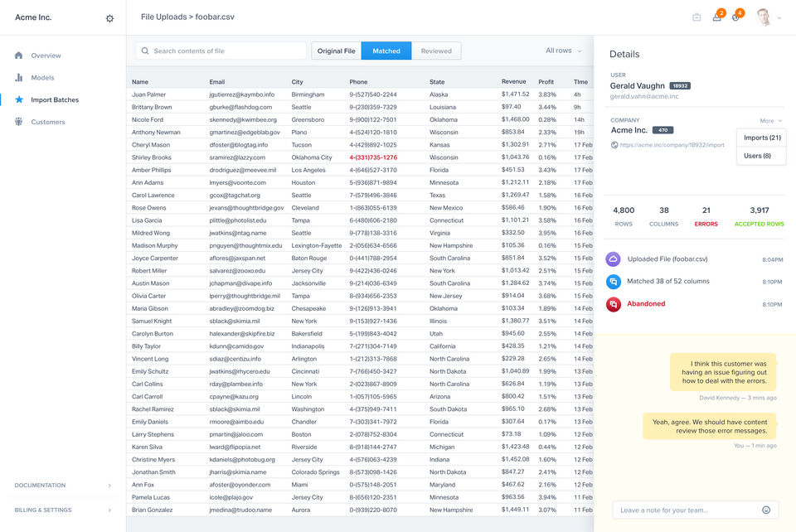Click the Matched columns blue icon
This screenshot has height=532, width=796.
tap(614, 282)
